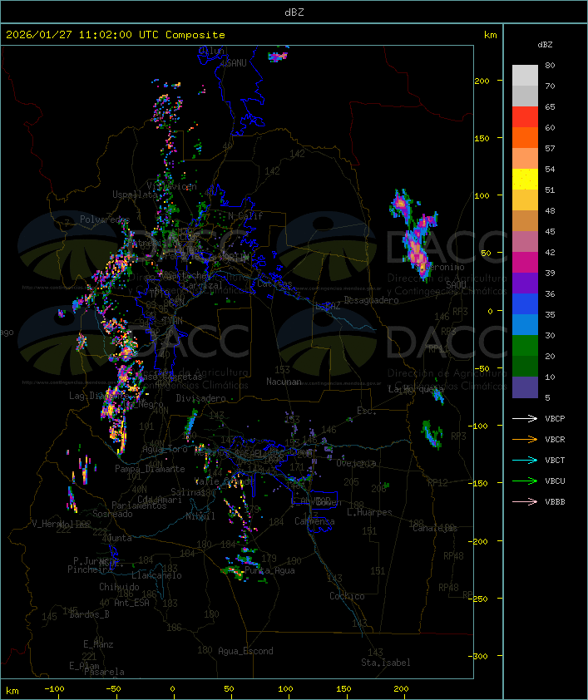588x700 pixels.
Task: Click the Agua_Escond location label
Action: [245, 651]
